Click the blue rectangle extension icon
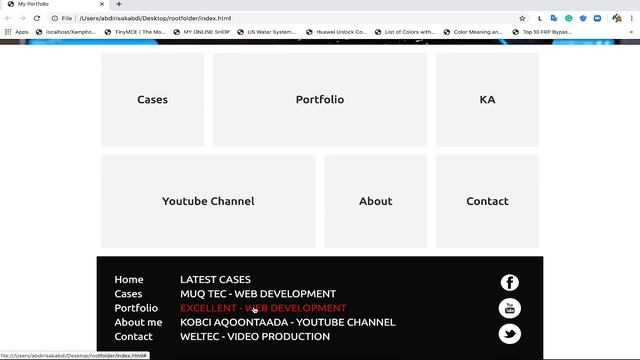 [x=597, y=18]
